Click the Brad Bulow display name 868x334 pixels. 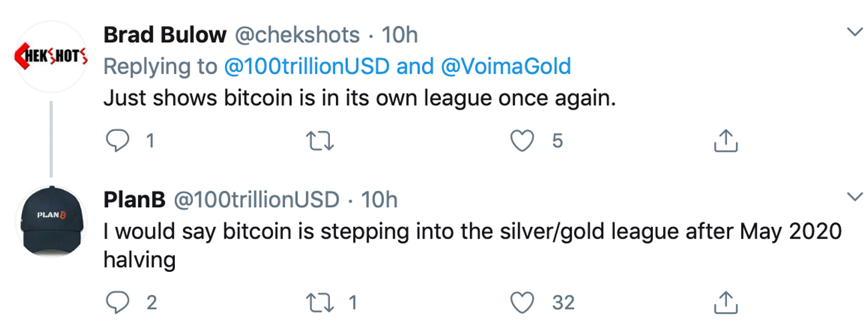coord(165,35)
